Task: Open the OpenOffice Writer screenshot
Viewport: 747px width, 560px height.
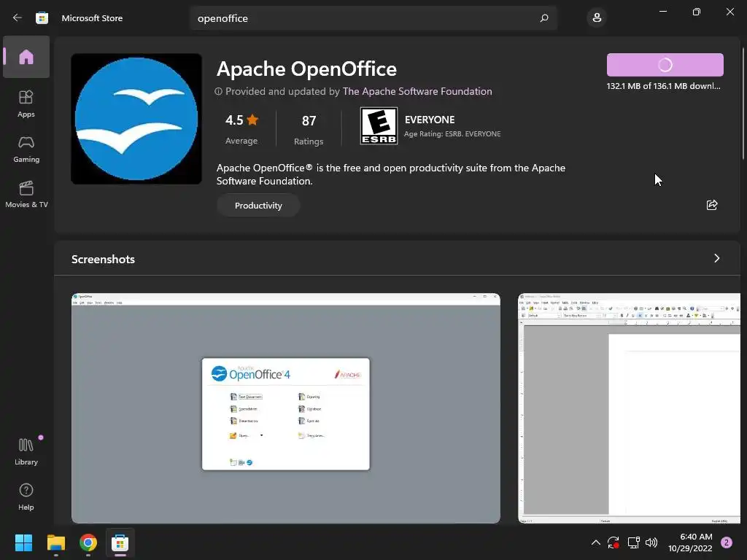Action: [x=630, y=408]
